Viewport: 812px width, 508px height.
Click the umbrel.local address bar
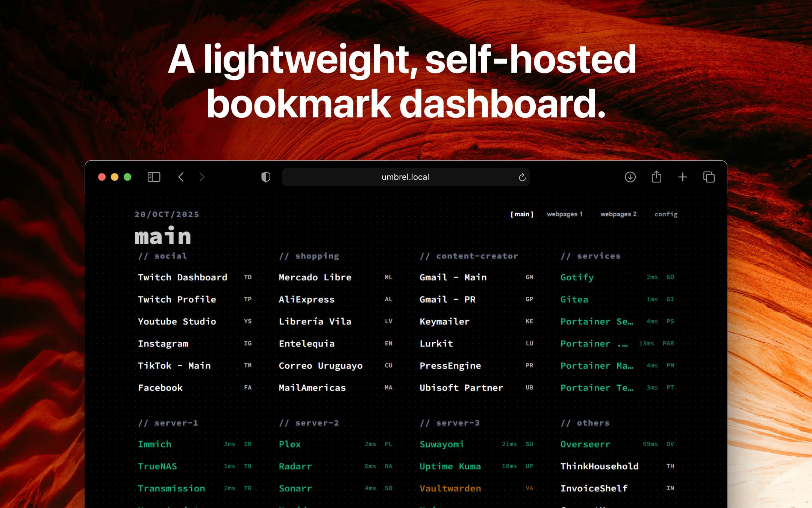coord(405,176)
